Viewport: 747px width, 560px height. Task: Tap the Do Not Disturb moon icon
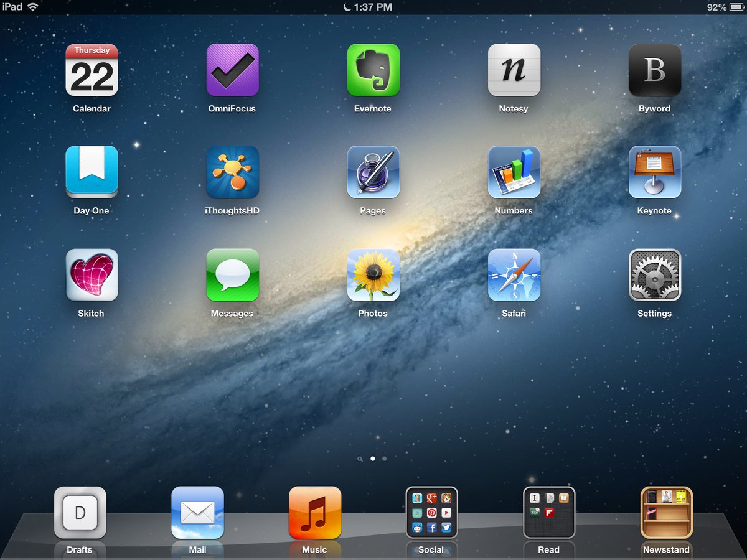tap(346, 7)
